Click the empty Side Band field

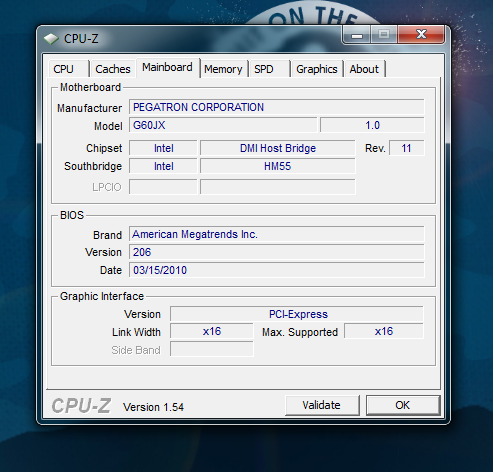[x=212, y=349]
